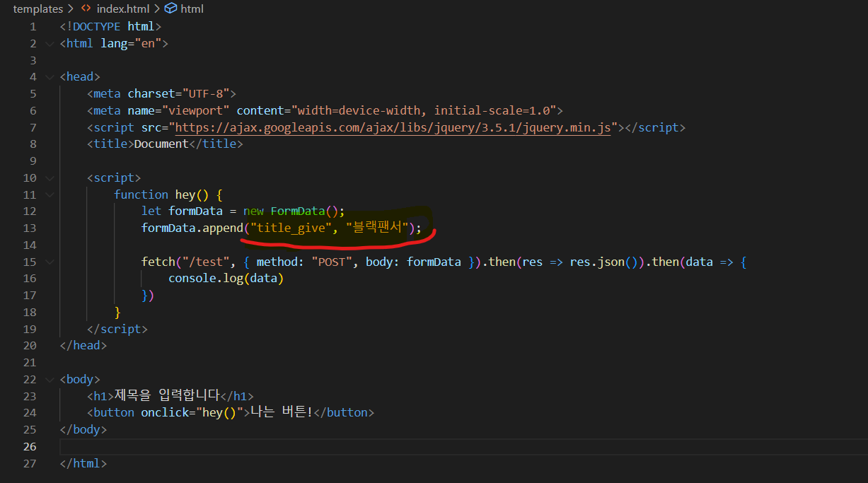Click the "en" lang value

pyautogui.click(x=148, y=43)
